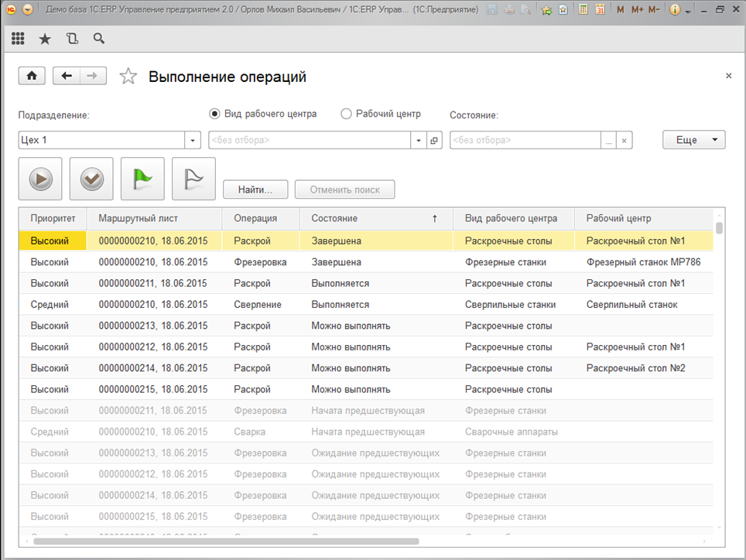Viewport: 746px width, 560px height.
Task: Click the M memory button
Action: pyautogui.click(x=620, y=9)
